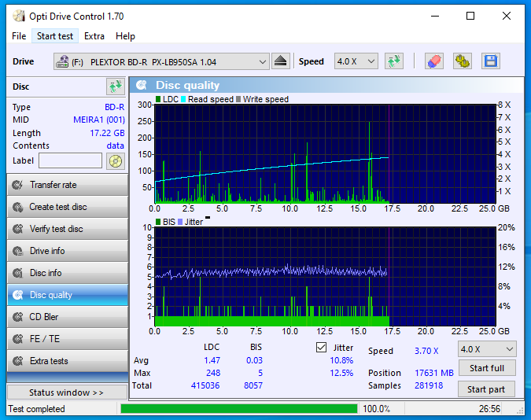
Task: Click the green LDC legend swatch
Action: coord(158,99)
